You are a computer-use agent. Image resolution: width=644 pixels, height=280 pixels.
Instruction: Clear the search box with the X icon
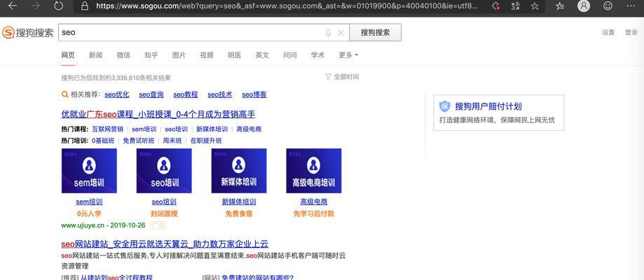pyautogui.click(x=341, y=33)
